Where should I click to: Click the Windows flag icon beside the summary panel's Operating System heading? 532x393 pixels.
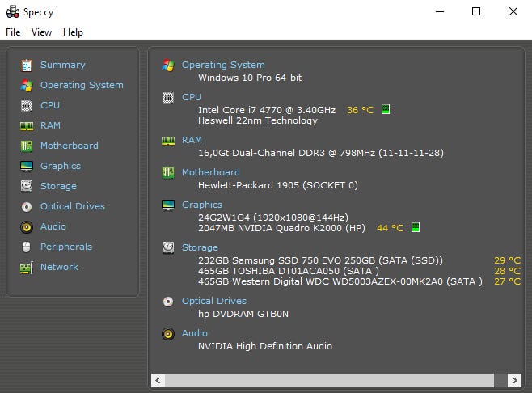pos(168,65)
